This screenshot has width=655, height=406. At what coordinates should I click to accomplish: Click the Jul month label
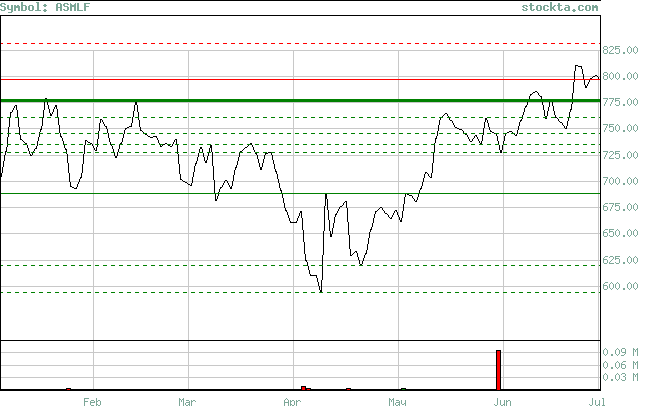[597, 401]
